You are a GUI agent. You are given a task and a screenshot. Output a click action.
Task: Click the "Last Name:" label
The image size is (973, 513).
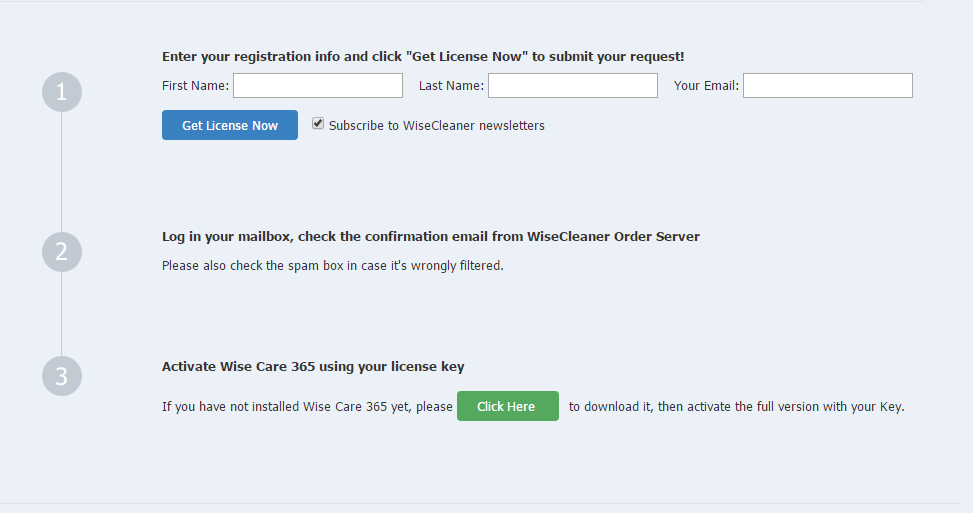(451, 86)
